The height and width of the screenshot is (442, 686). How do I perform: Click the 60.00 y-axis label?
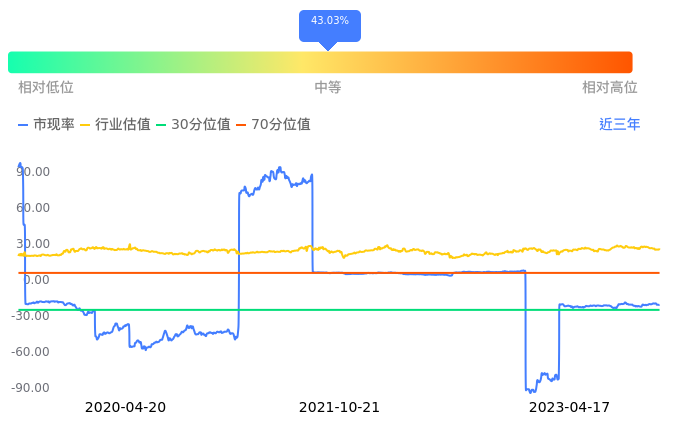point(34,208)
